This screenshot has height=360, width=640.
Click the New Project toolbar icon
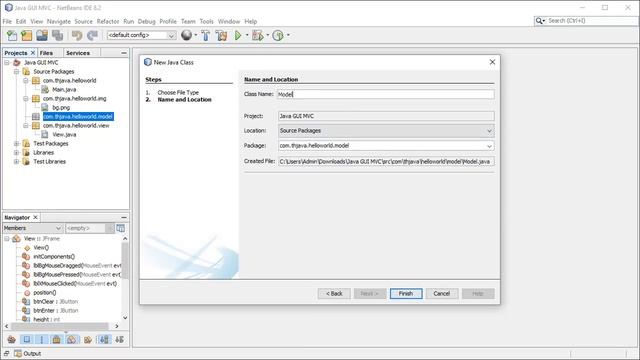point(27,36)
